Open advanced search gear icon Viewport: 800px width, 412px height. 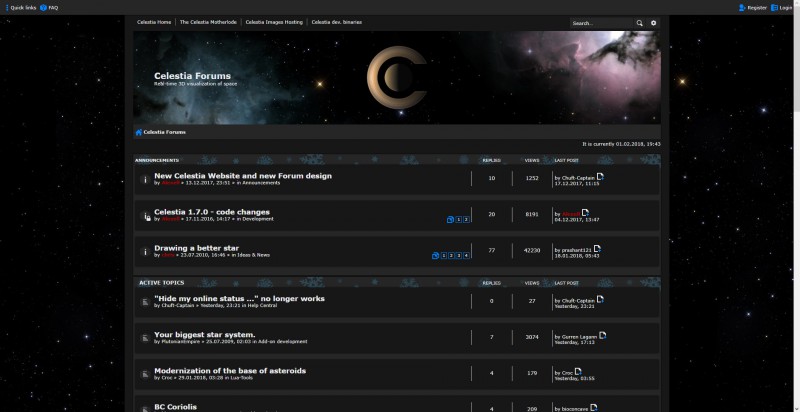[x=654, y=23]
